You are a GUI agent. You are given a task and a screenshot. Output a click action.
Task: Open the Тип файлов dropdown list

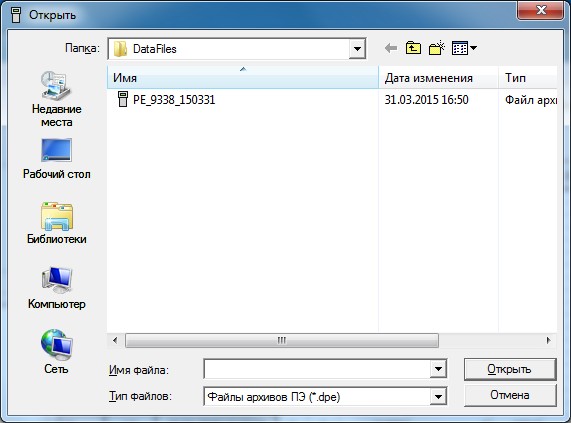tap(438, 396)
